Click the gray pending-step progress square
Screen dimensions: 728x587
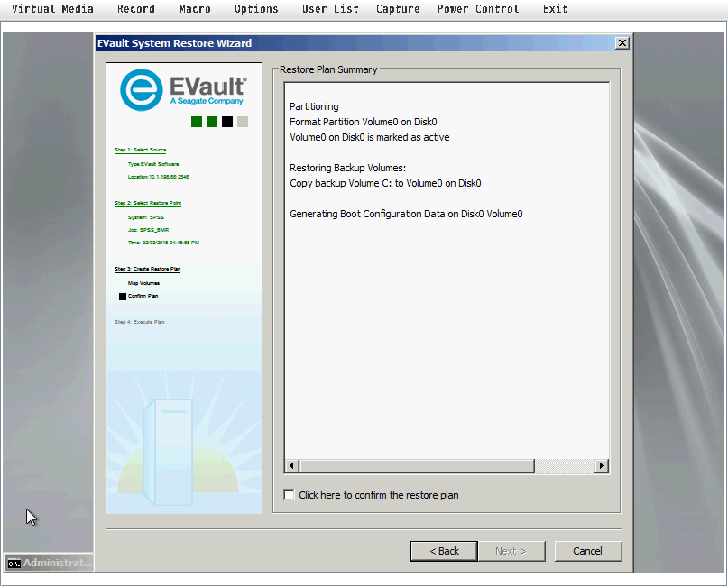pos(243,122)
